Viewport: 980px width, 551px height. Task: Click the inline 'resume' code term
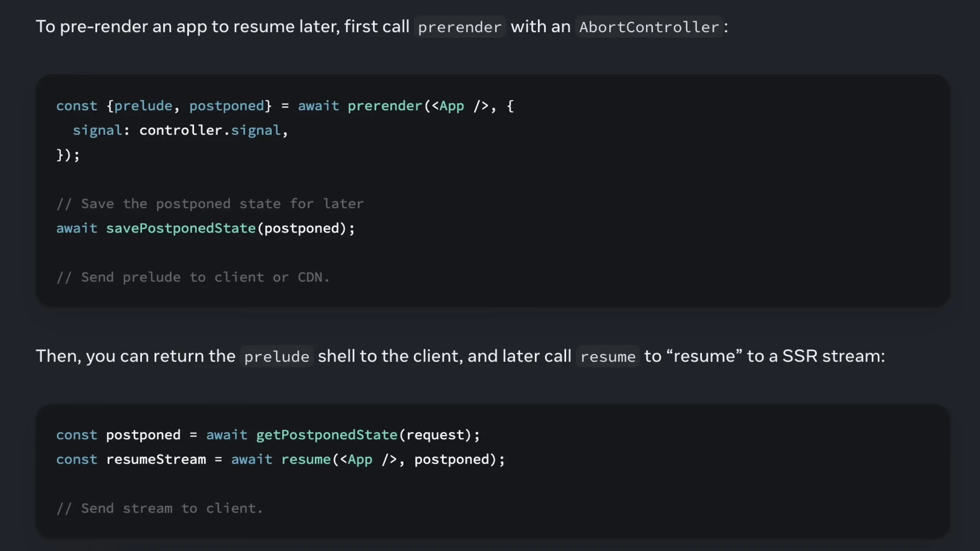coord(608,357)
